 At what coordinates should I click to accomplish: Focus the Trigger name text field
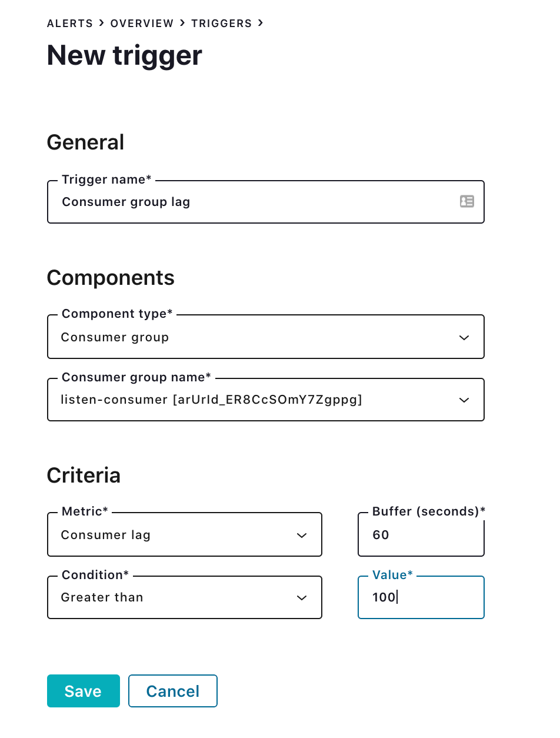click(253, 202)
